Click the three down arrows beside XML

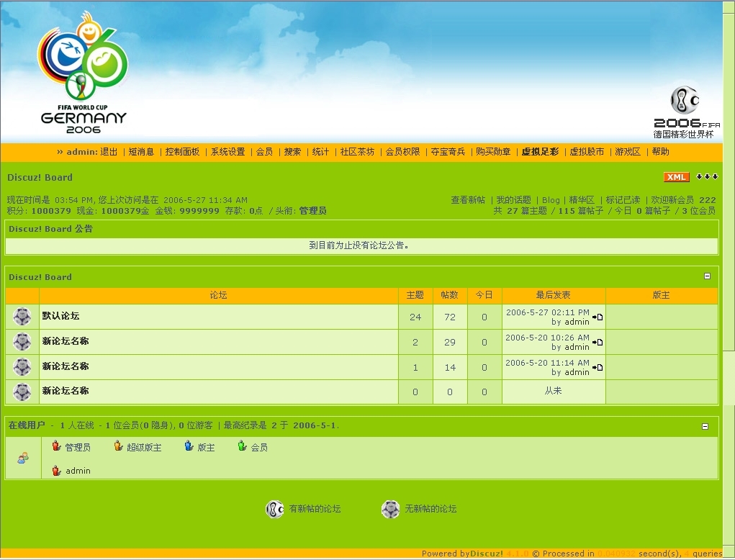(708, 176)
